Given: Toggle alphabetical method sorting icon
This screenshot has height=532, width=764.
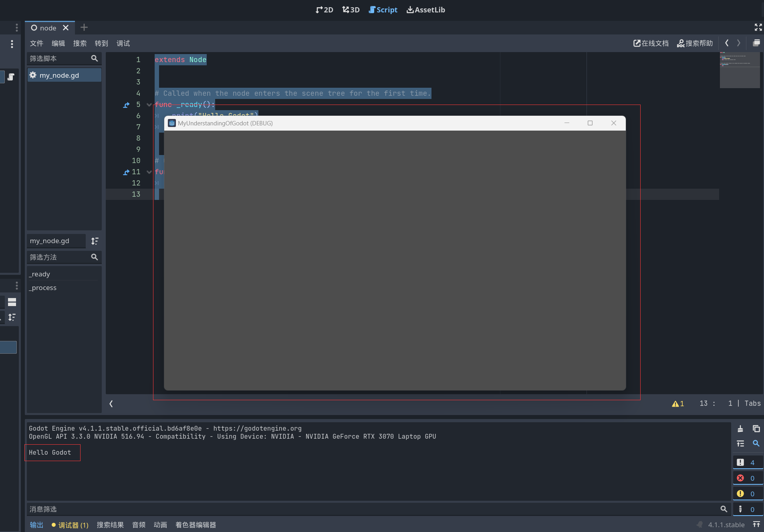Looking at the screenshot, I should tap(95, 241).
